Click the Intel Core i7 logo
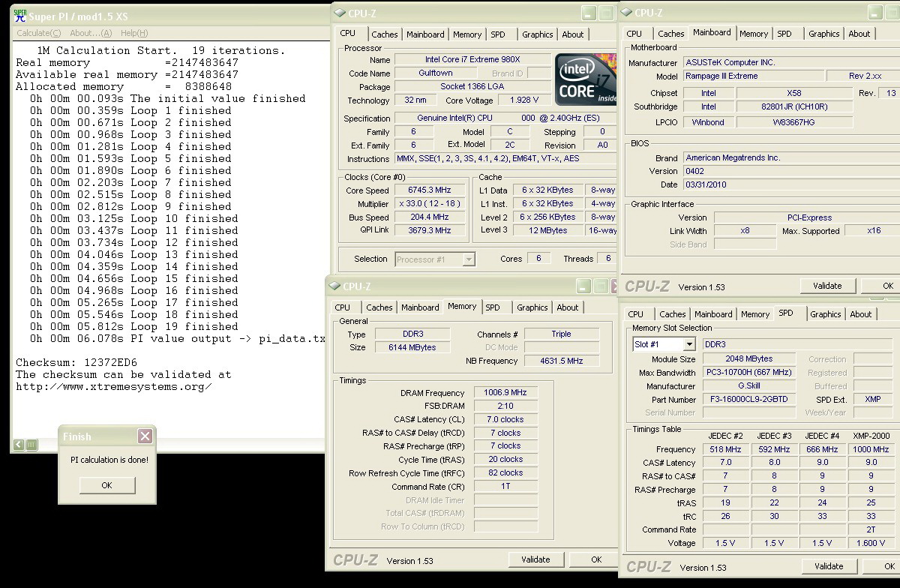Image resolution: width=900 pixels, height=588 pixels. click(586, 79)
